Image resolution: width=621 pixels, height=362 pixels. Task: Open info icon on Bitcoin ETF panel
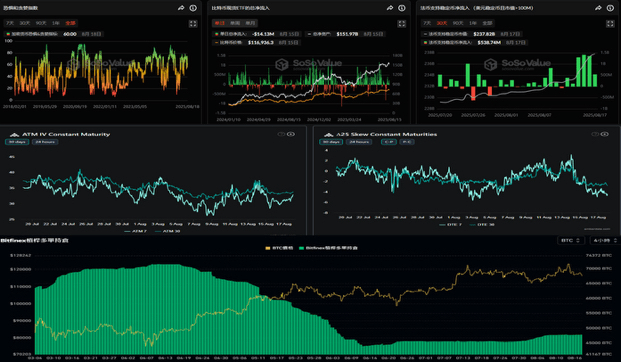pos(402,8)
